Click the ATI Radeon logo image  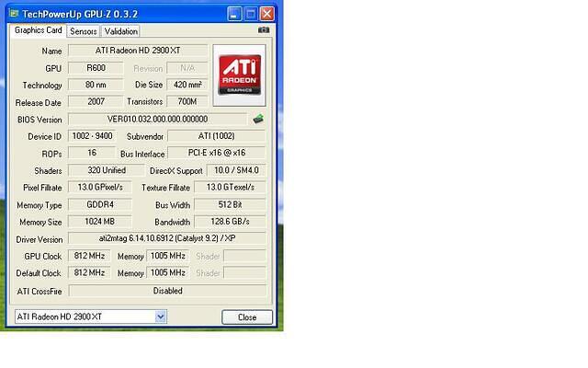pos(239,75)
